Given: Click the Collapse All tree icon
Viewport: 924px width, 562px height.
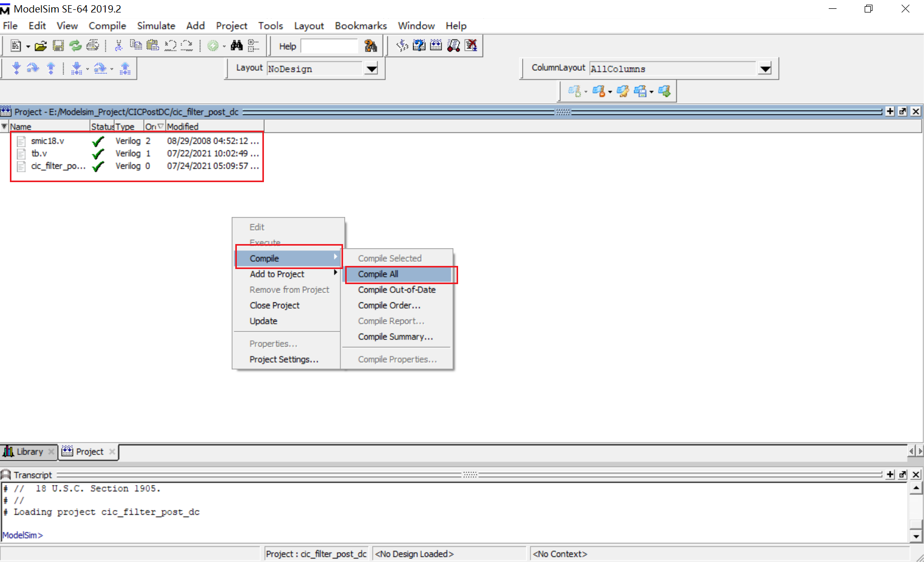Looking at the screenshot, I should click(x=254, y=45).
